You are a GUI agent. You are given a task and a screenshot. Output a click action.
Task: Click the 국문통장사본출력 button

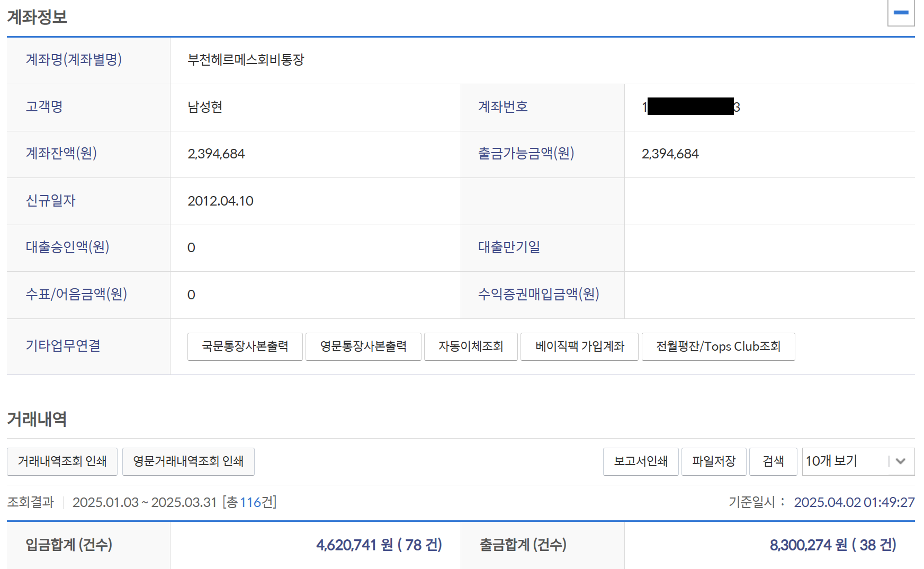(x=245, y=346)
